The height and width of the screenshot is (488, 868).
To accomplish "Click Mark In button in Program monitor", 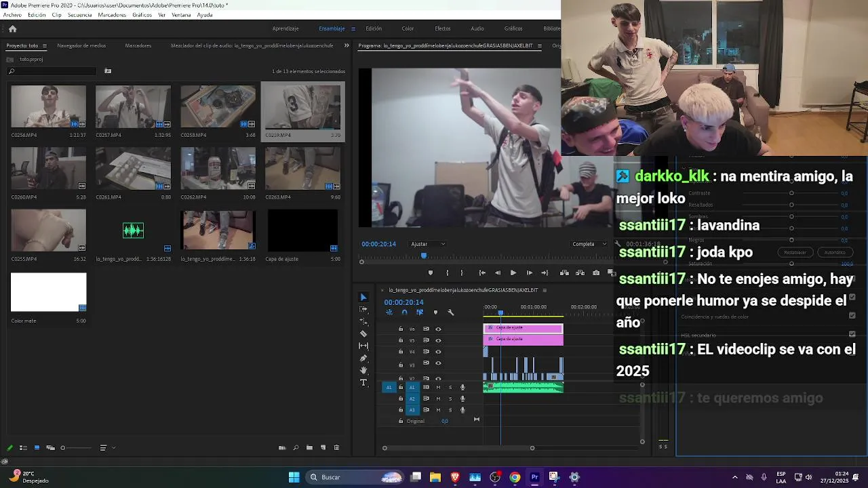I will tap(447, 272).
